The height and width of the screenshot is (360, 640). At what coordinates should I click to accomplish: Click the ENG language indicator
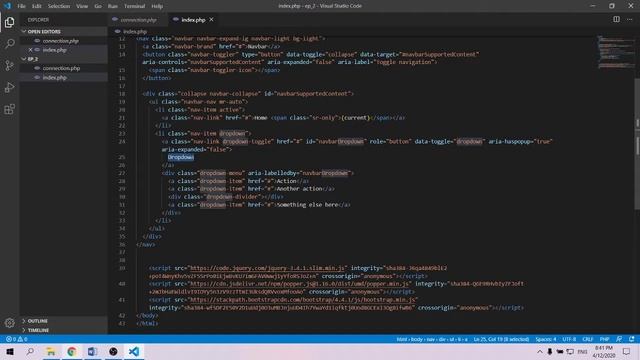(x=582, y=351)
